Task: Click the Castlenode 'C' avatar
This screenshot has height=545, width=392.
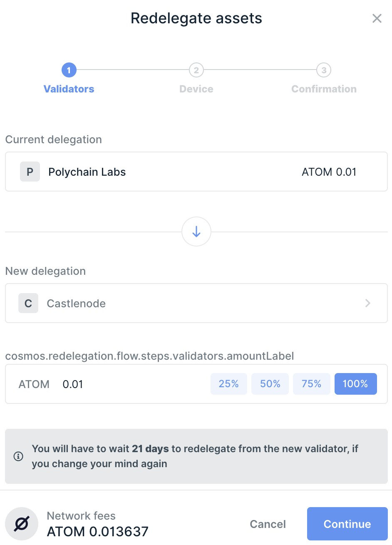Action: pyautogui.click(x=28, y=303)
